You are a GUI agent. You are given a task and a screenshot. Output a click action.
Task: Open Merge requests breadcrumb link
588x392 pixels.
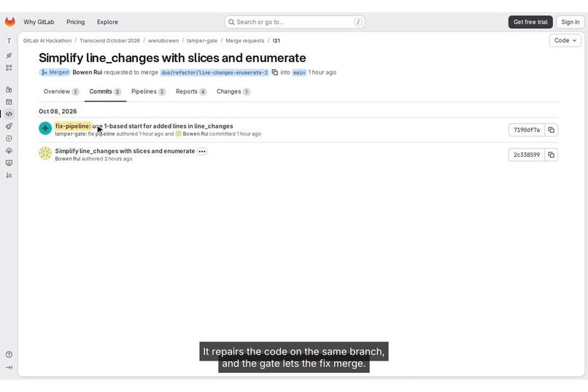[245, 40]
